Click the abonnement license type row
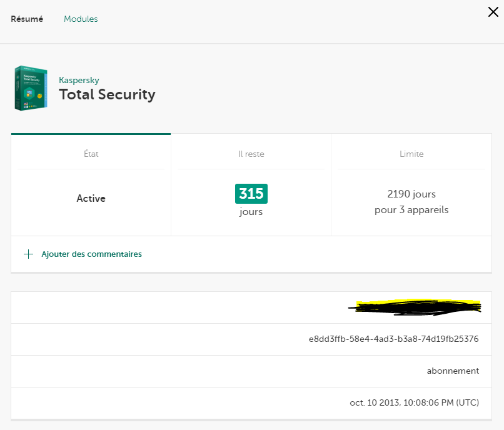The image size is (504, 430). (453, 371)
